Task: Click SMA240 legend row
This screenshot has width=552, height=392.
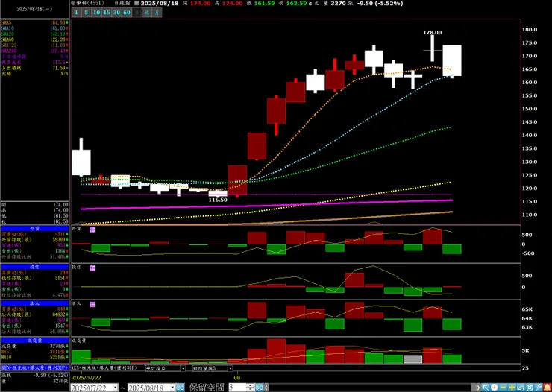Action: [35, 51]
